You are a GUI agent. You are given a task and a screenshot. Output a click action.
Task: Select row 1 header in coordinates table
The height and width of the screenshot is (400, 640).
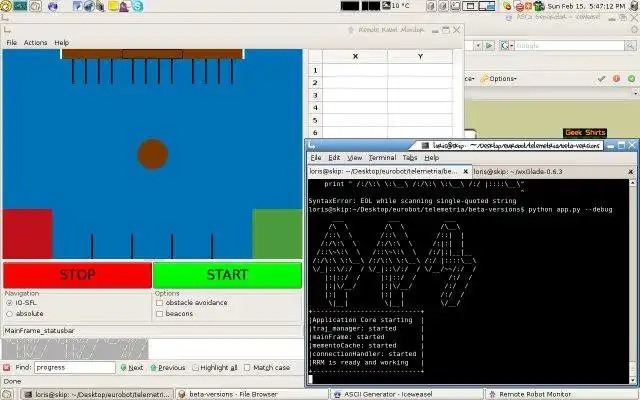pos(315,70)
